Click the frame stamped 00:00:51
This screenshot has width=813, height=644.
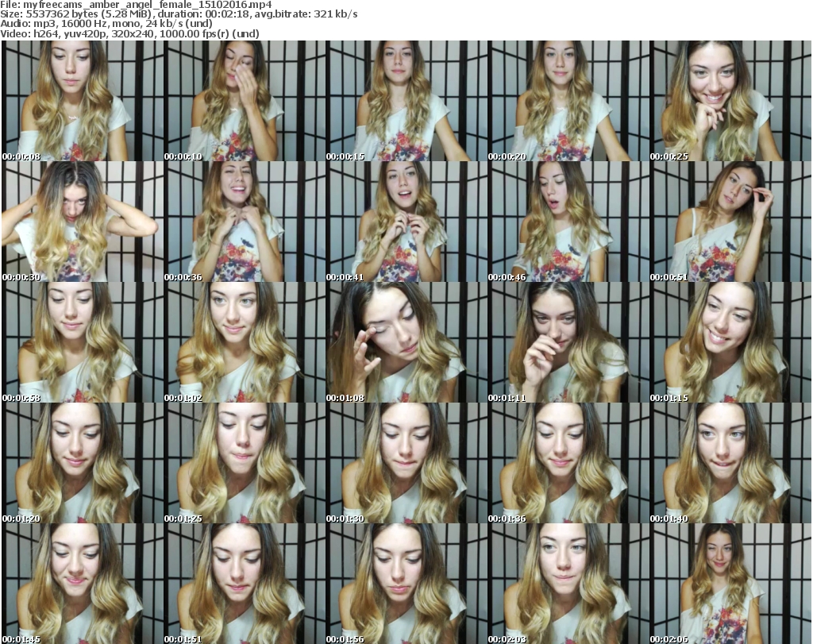[730, 222]
